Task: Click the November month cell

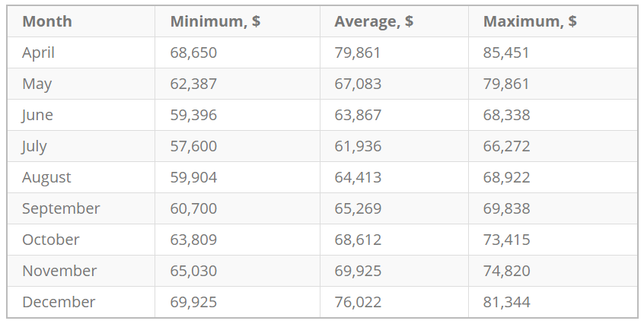Action: (x=59, y=271)
